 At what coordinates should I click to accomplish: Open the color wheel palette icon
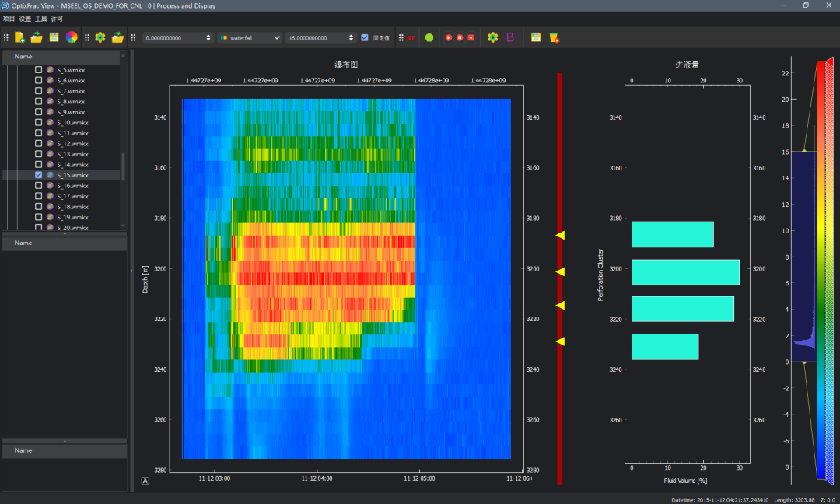(71, 37)
